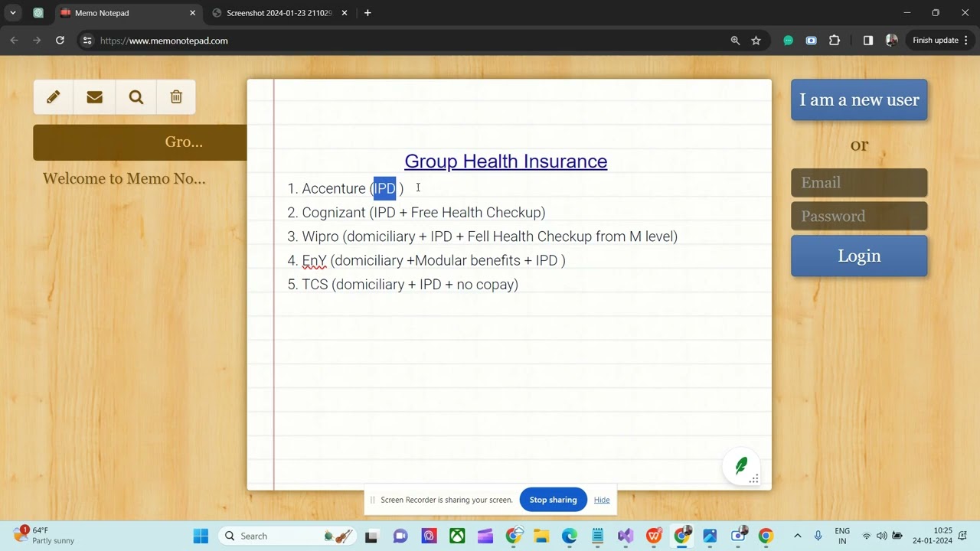Open the Chrome profile avatar

point(891,41)
